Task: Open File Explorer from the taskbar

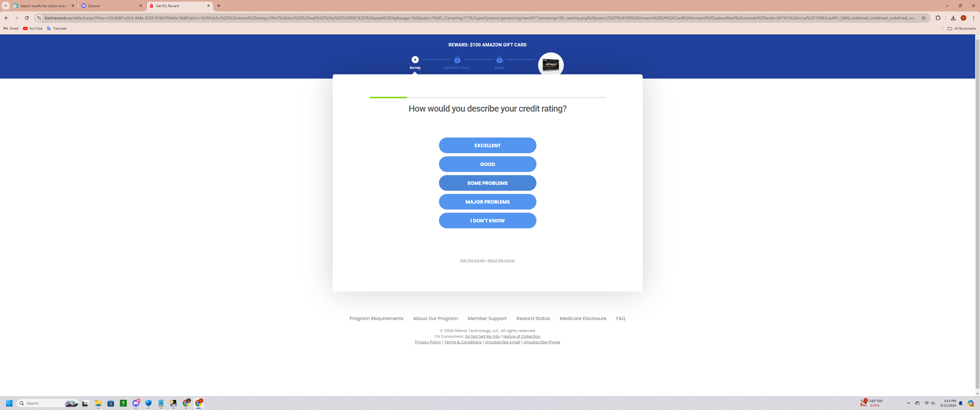Action: coord(98,403)
